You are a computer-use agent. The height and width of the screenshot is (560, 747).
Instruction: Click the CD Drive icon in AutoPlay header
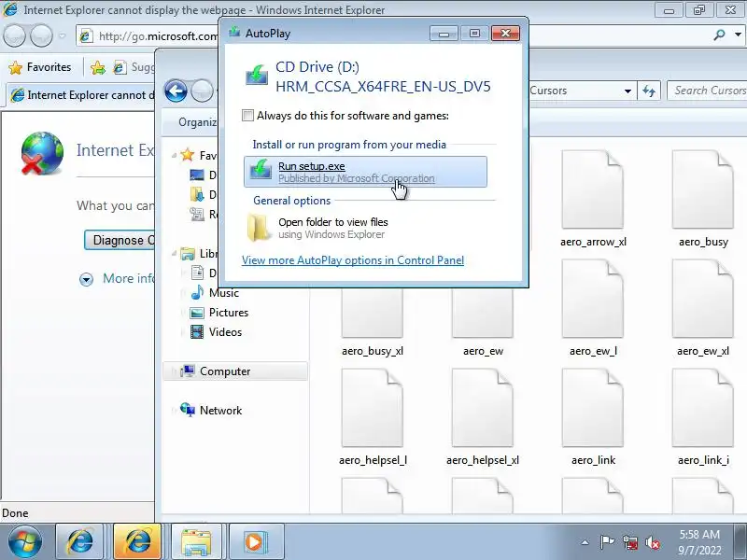click(x=257, y=76)
